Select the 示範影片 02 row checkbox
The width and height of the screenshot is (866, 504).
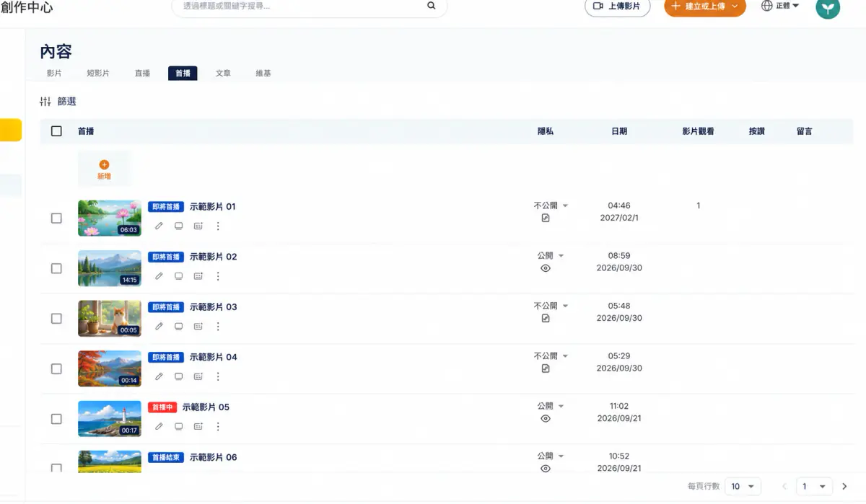56,268
